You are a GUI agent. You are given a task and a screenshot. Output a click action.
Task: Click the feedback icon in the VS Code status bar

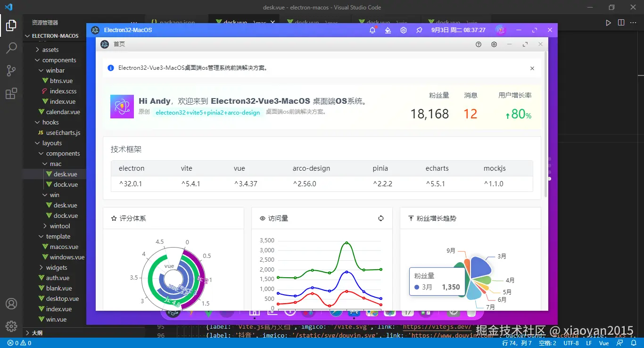pyautogui.click(x=619, y=343)
